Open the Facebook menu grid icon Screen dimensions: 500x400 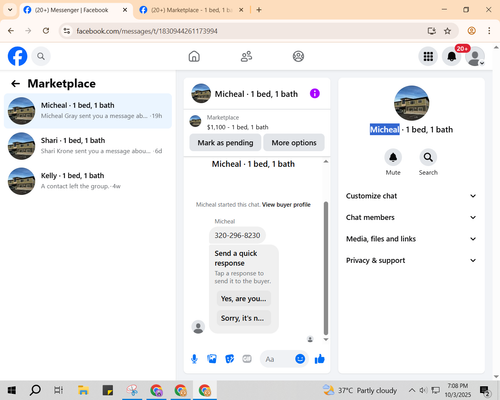(428, 56)
